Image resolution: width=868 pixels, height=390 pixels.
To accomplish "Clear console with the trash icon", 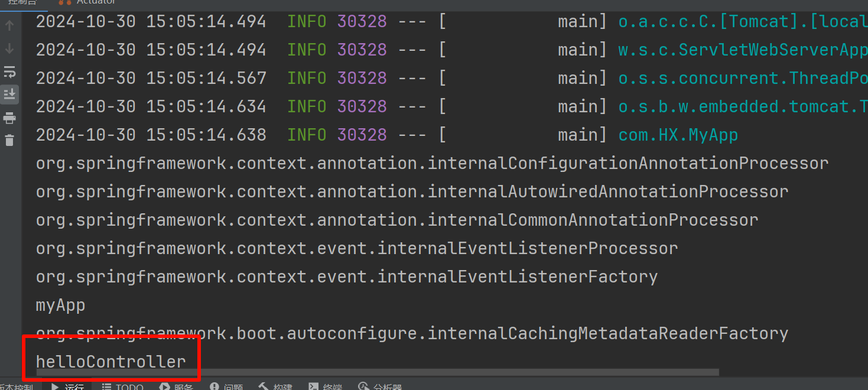I will pos(9,141).
